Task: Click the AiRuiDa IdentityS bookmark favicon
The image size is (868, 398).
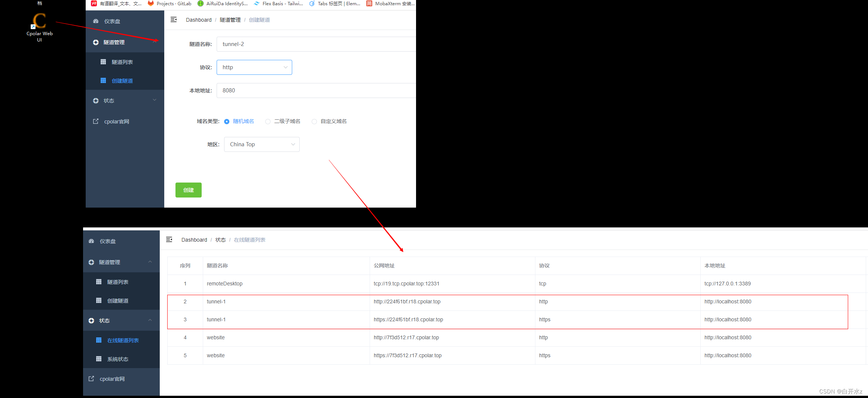Action: click(201, 3)
